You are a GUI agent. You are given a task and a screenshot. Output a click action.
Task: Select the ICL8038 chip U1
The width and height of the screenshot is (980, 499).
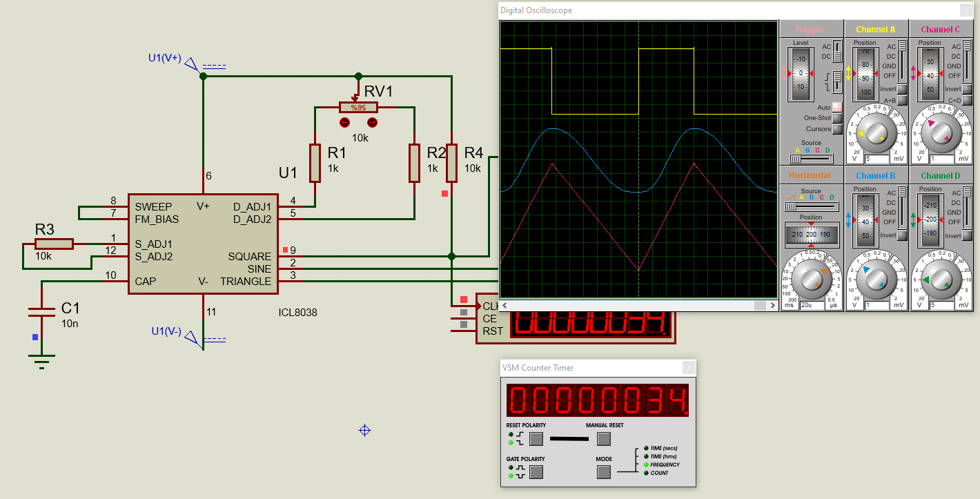click(x=204, y=245)
